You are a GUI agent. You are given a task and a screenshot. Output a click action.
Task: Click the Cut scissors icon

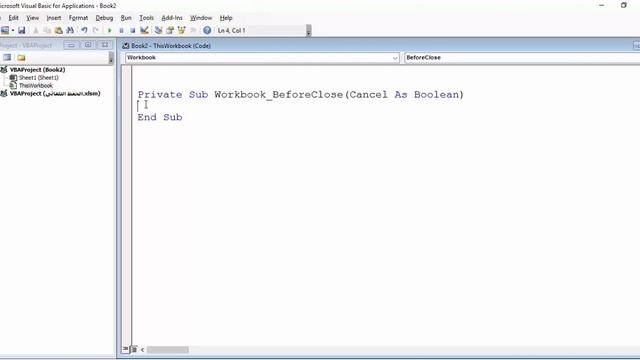click(36, 30)
